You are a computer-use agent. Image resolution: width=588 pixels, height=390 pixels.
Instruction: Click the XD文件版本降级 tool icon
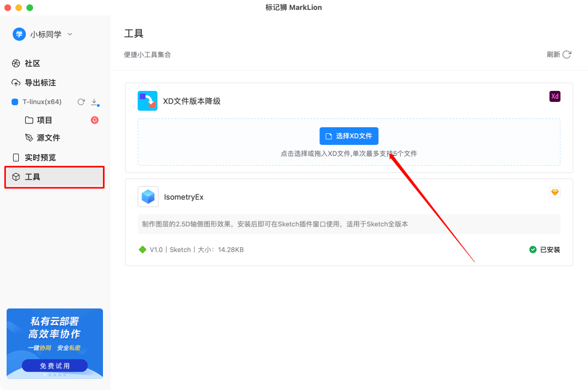click(148, 101)
